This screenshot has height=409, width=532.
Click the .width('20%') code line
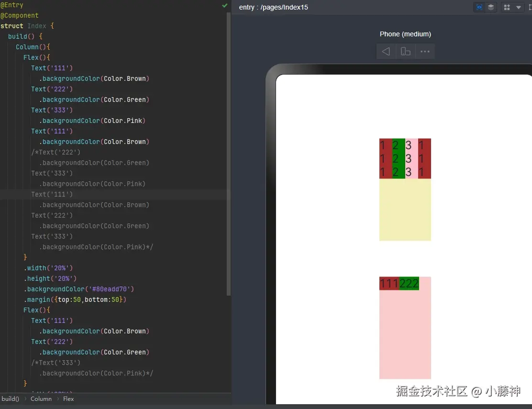(x=48, y=268)
